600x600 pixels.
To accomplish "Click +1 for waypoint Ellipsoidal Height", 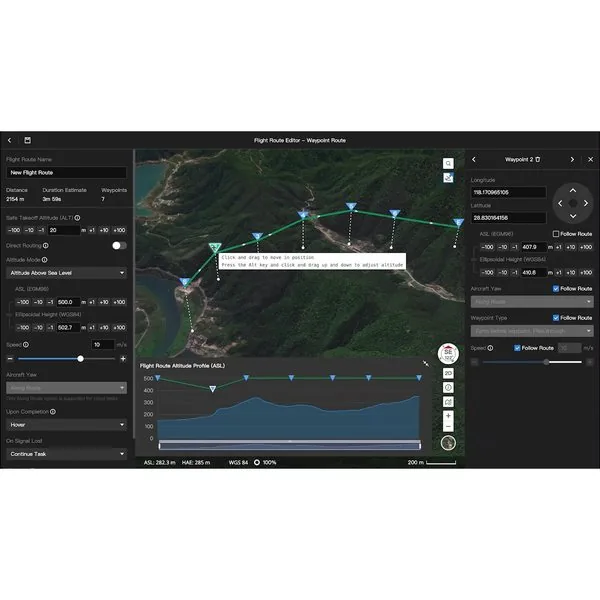I will click(x=559, y=273).
